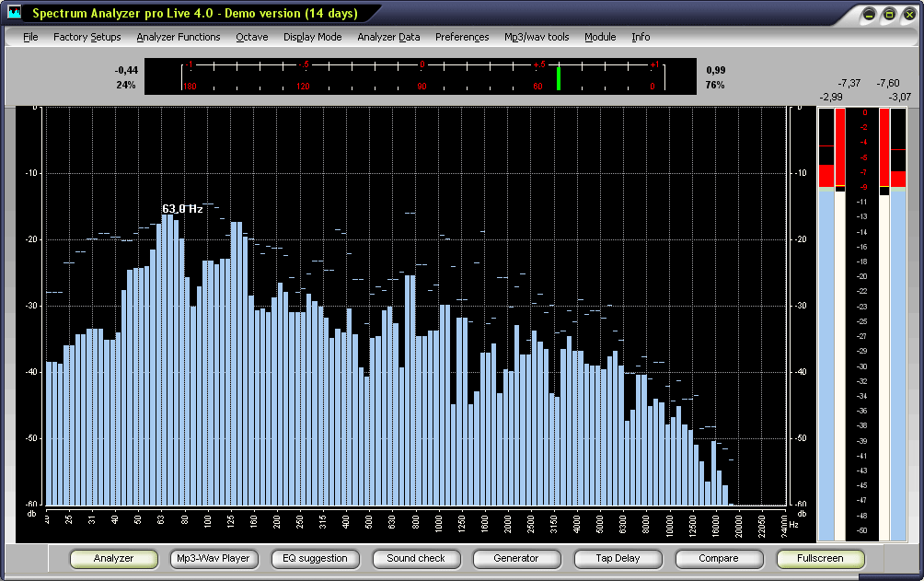
Task: Click the right channel level readout -3,07
Action: [x=900, y=97]
